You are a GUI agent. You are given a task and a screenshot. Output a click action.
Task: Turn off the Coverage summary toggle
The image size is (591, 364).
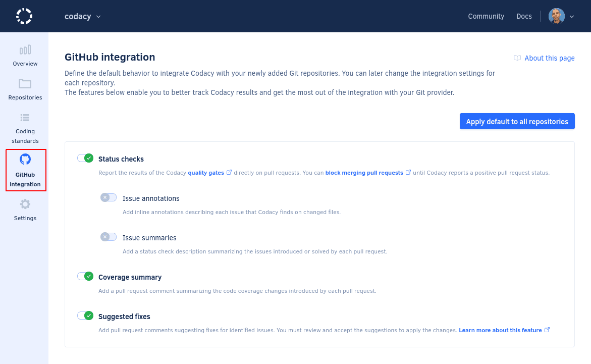click(85, 276)
